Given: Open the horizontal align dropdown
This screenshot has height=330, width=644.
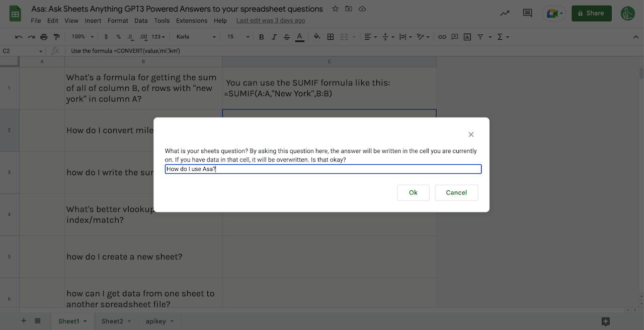Looking at the screenshot, I should coord(370,37).
